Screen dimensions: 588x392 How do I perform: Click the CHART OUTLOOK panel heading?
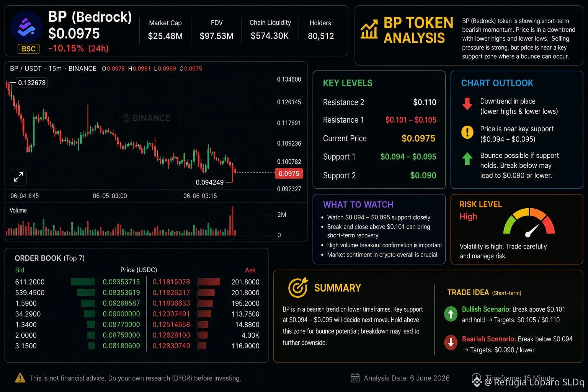[x=497, y=83]
